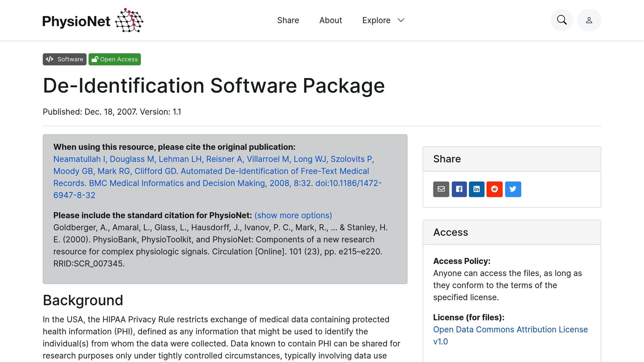Click the PhysioNet home text logo

(x=76, y=21)
